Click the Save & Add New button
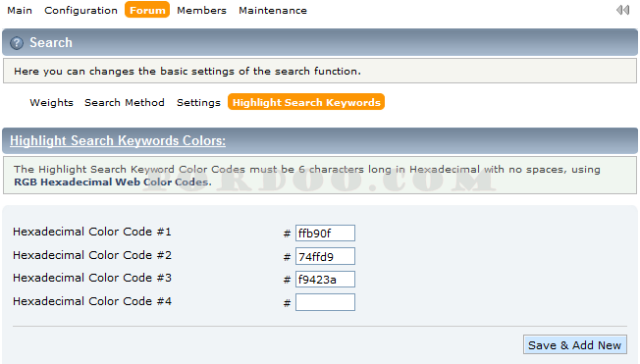This screenshot has width=640, height=364. point(575,344)
